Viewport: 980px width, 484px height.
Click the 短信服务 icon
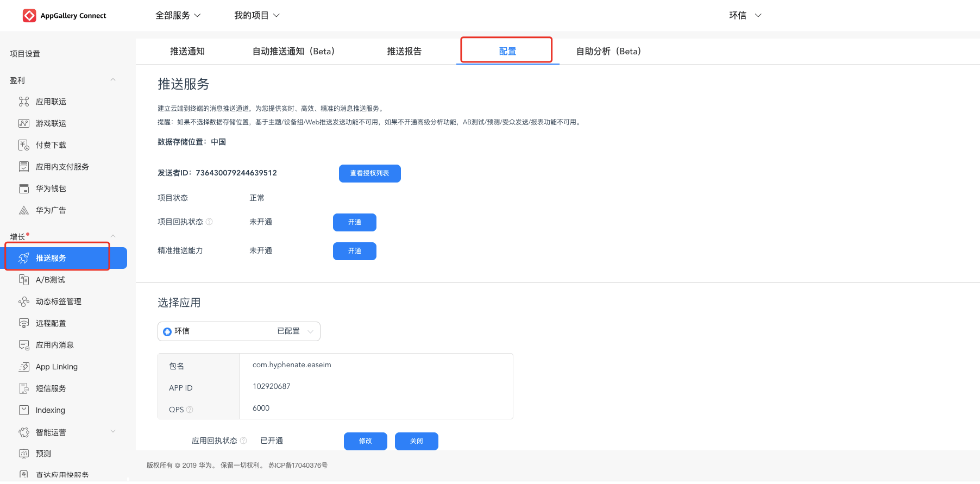coord(24,388)
